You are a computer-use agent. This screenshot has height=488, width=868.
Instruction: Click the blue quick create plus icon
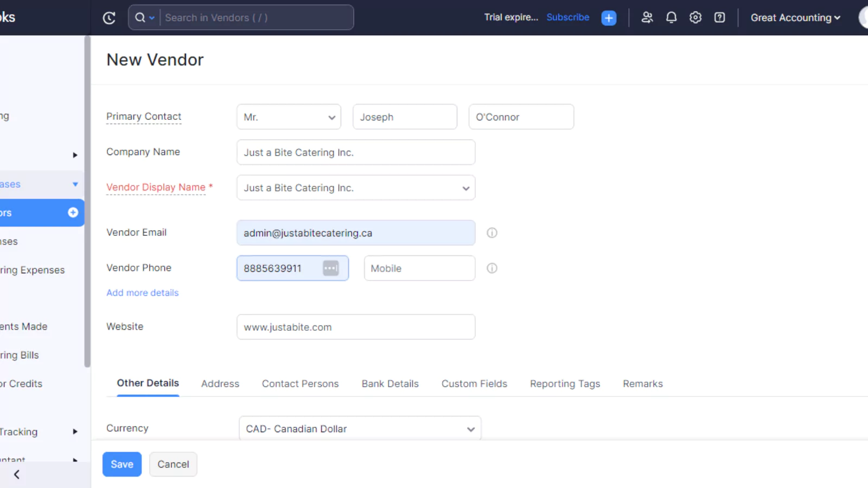tap(609, 18)
